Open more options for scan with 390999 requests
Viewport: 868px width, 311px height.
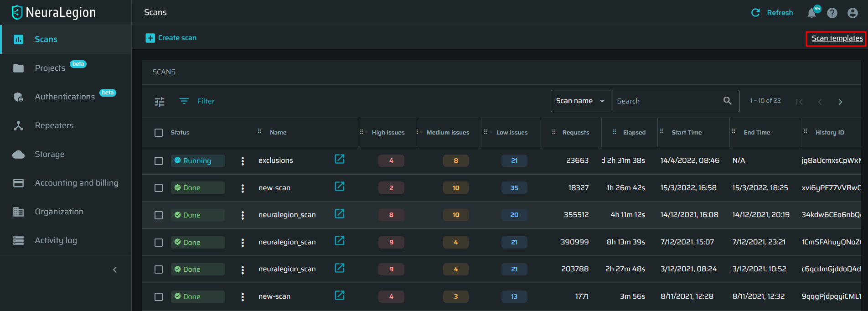coord(243,243)
